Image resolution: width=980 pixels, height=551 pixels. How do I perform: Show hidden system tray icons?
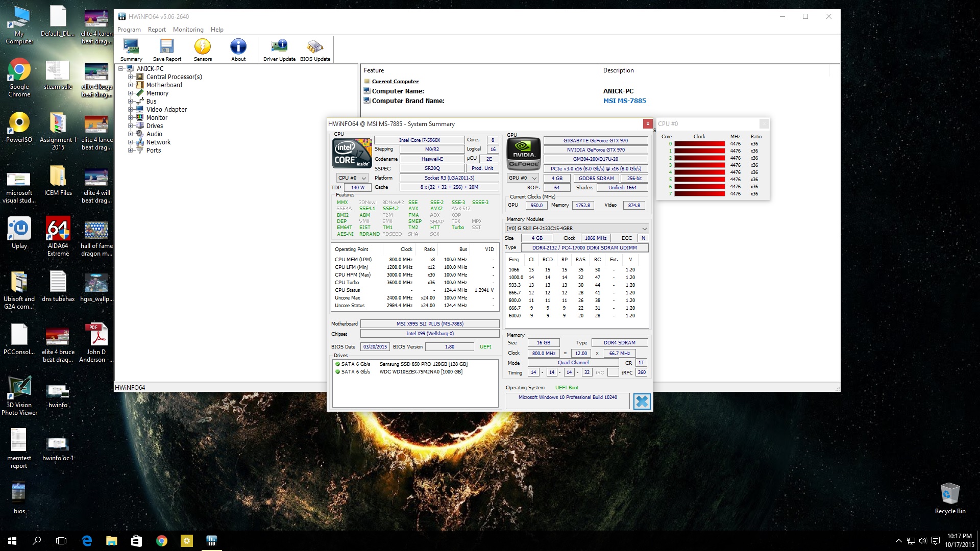tap(898, 541)
